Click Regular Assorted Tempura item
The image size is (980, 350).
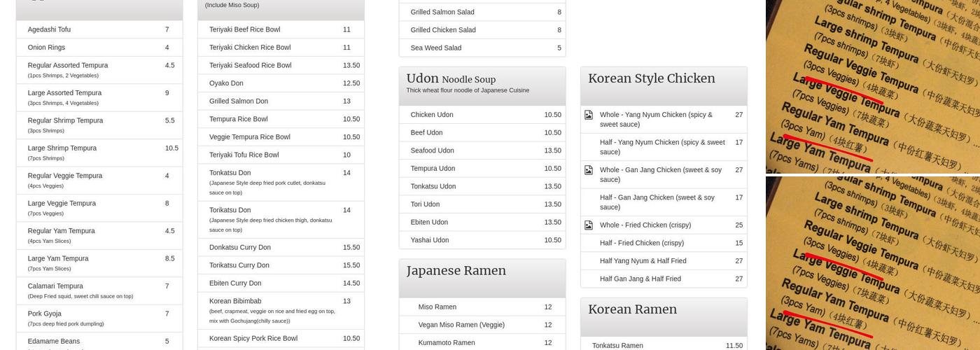tap(99, 70)
